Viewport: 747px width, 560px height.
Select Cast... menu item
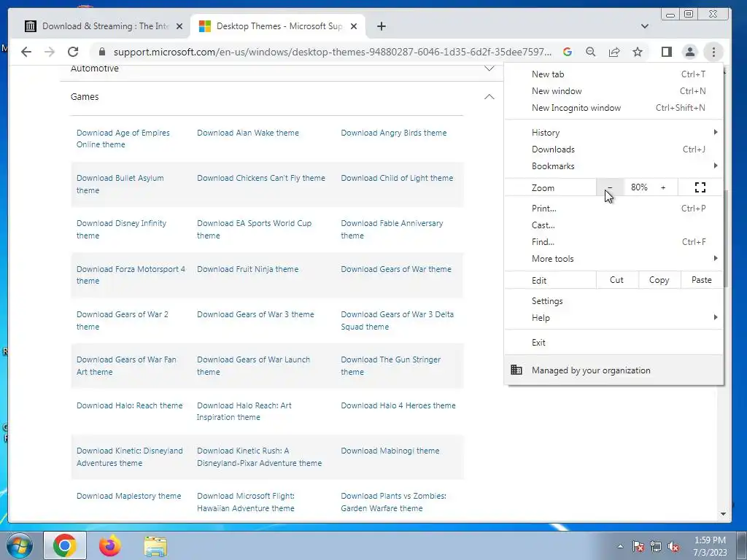[614, 225]
